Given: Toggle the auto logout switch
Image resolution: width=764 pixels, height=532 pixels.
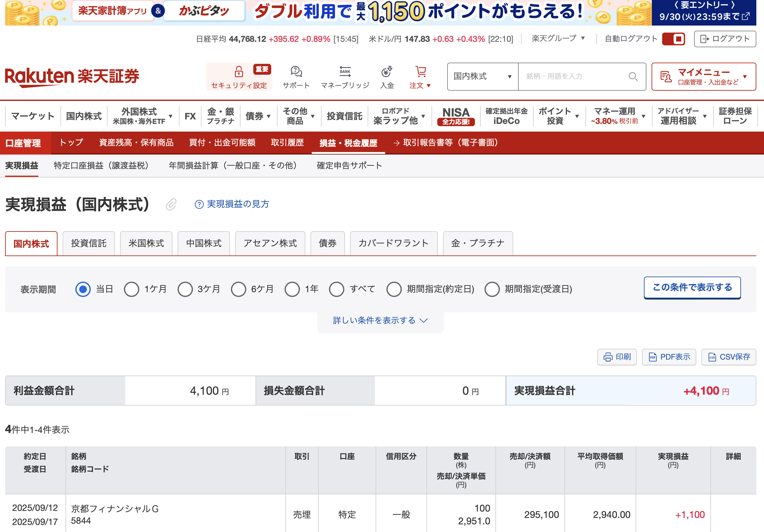Looking at the screenshot, I should (673, 39).
